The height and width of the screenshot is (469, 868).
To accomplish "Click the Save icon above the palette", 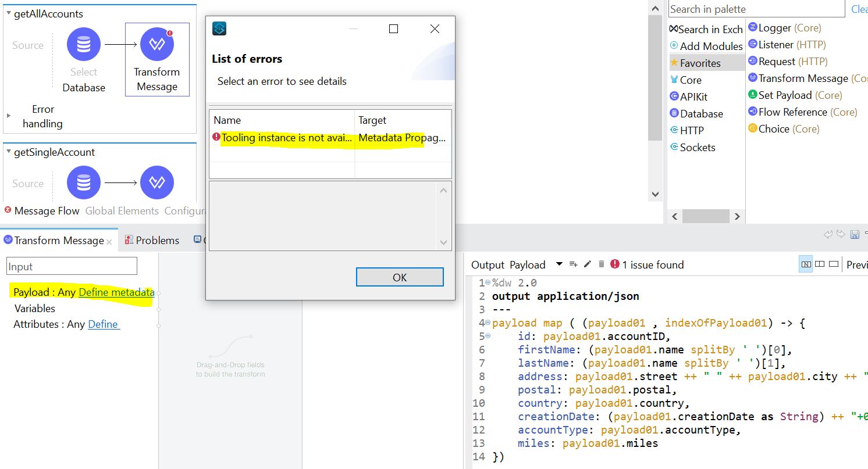I will pyautogui.click(x=855, y=234).
